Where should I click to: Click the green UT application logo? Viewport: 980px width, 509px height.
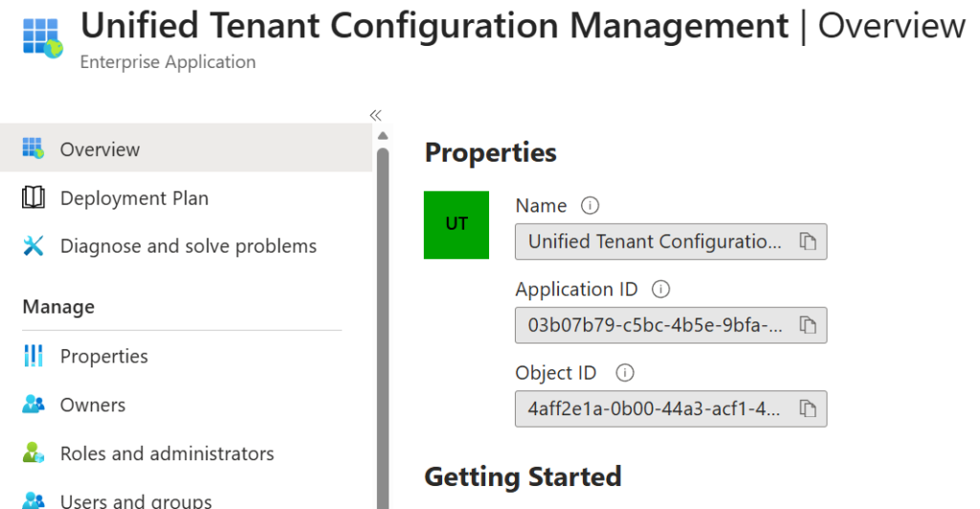(x=457, y=225)
